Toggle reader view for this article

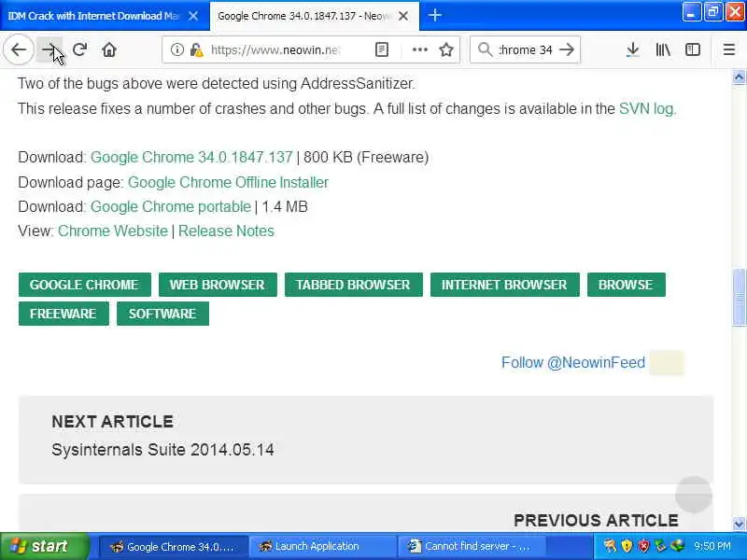pyautogui.click(x=382, y=49)
